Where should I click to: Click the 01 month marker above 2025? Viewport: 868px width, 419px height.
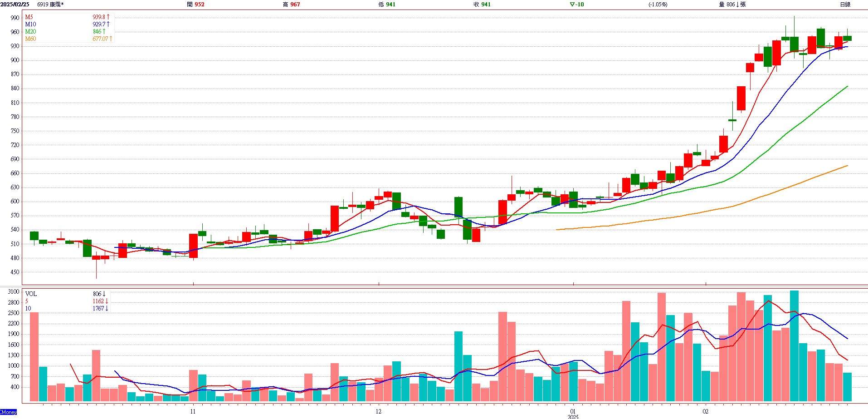click(573, 411)
